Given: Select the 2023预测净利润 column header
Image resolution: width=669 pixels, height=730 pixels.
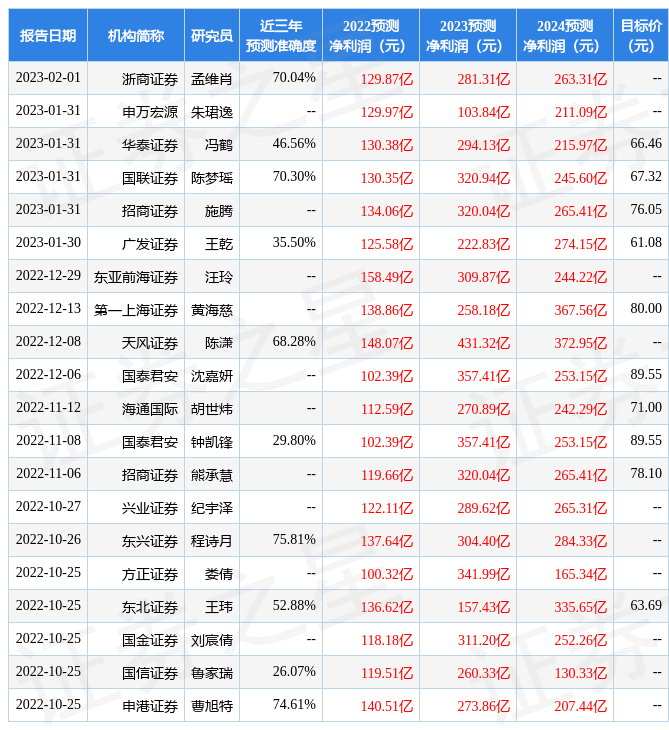Looking at the screenshot, I should [x=467, y=35].
